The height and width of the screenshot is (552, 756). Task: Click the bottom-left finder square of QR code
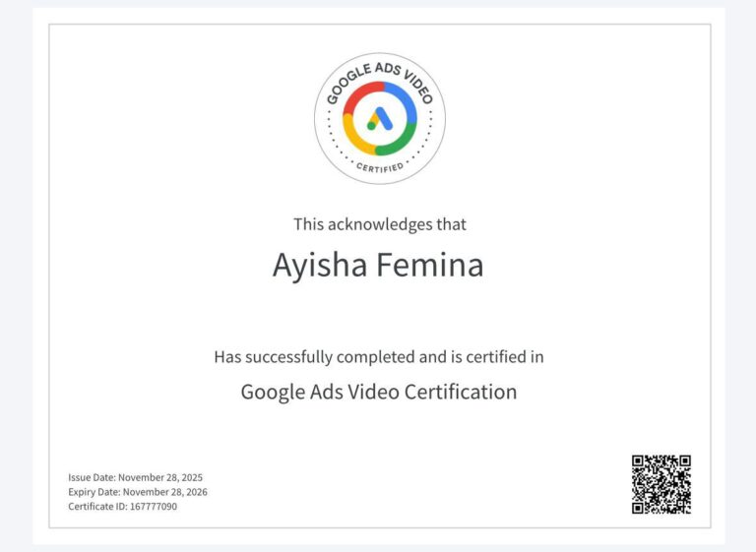[x=639, y=507]
